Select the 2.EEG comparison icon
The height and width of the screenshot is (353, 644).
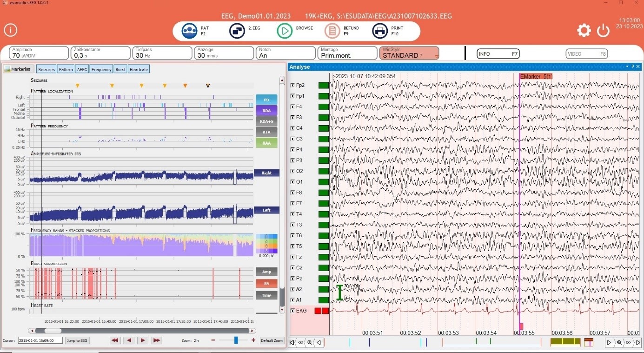coord(237,30)
